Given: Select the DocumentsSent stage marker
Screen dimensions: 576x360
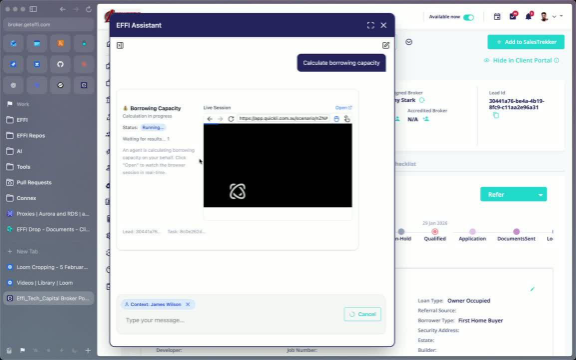Looking at the screenshot, I should pyautogui.click(x=516, y=232).
